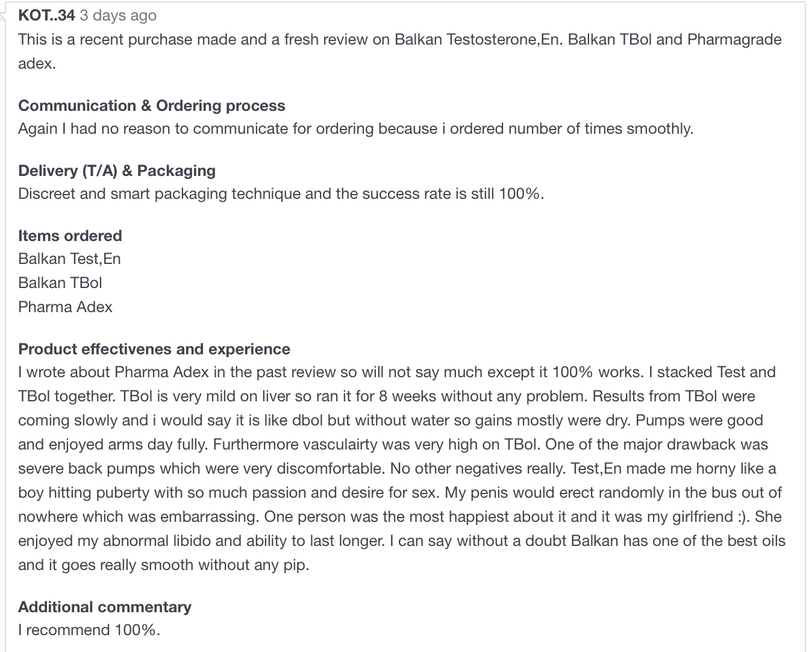Click the "Items ordered" heading
The width and height of the screenshot is (812, 652).
[70, 236]
